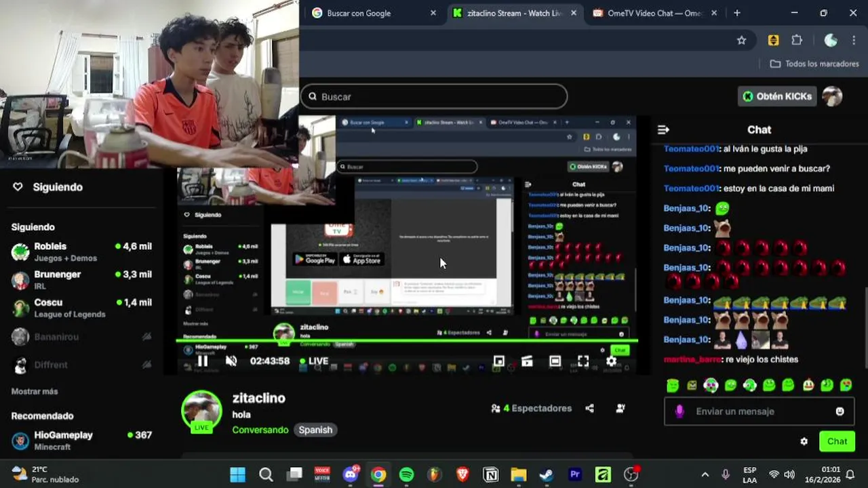868x488 pixels.
Task: Open Steam from the taskbar
Action: coord(547,474)
